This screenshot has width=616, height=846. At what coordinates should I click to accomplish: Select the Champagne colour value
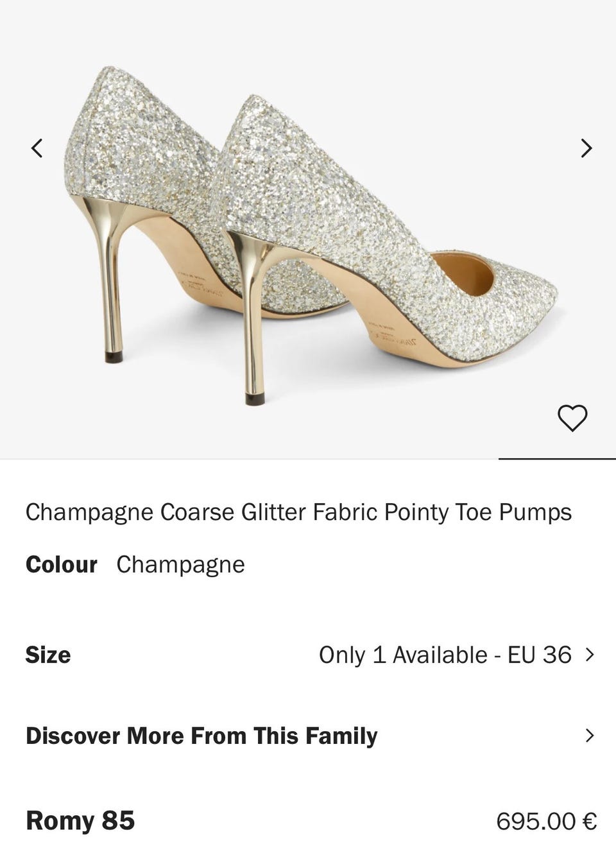(x=180, y=564)
